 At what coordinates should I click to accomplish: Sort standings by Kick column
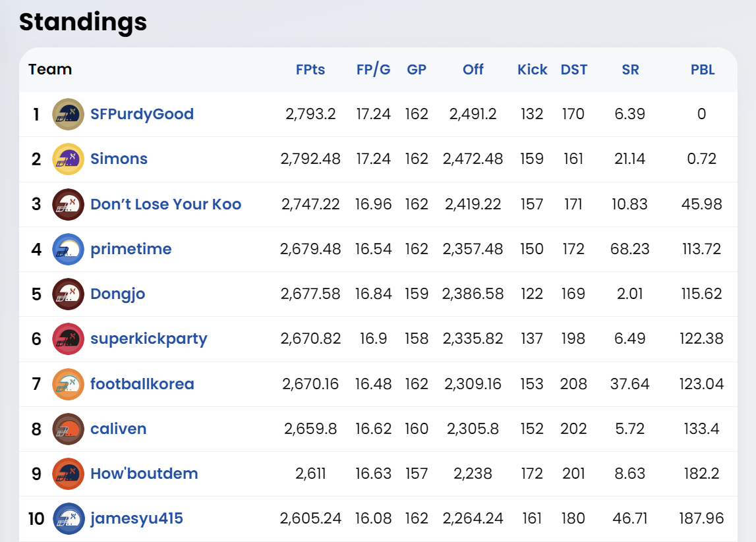(x=533, y=70)
